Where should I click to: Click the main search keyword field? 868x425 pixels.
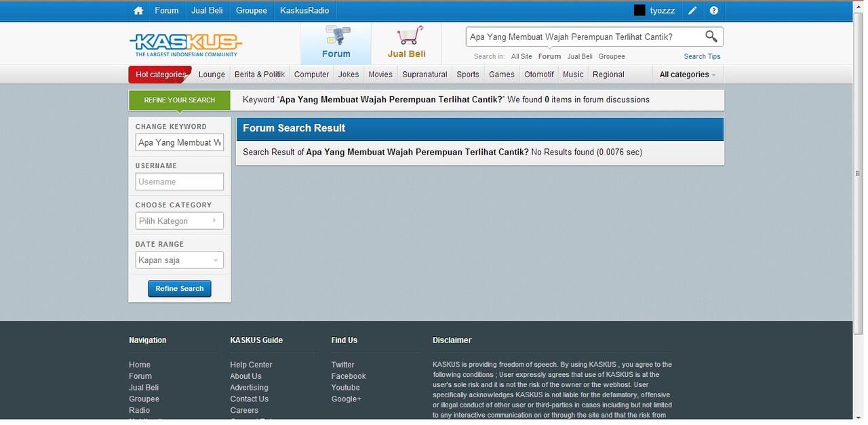point(585,37)
